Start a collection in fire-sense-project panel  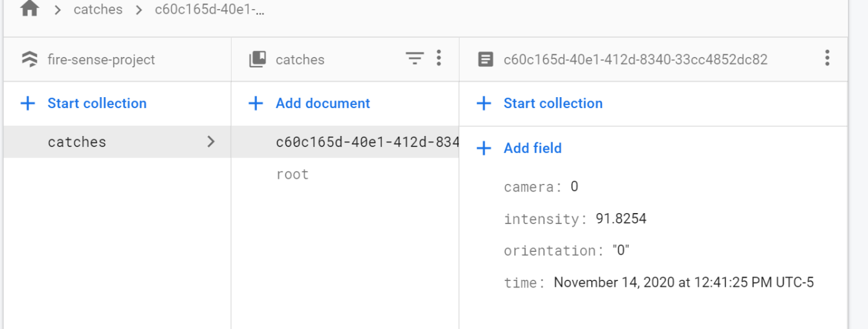[x=96, y=104]
